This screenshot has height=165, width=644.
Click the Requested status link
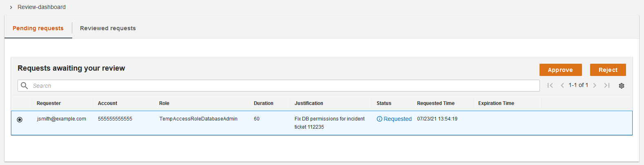[398, 119]
